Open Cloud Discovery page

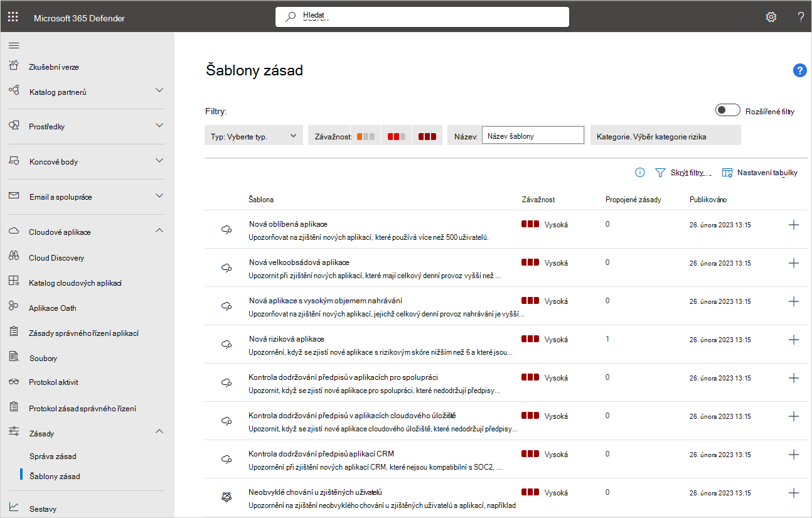56,257
